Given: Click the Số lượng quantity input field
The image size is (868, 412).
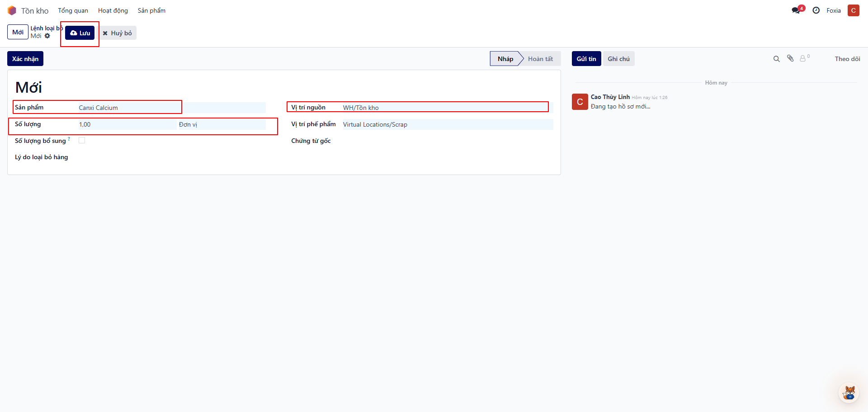Looking at the screenshot, I should [x=127, y=124].
